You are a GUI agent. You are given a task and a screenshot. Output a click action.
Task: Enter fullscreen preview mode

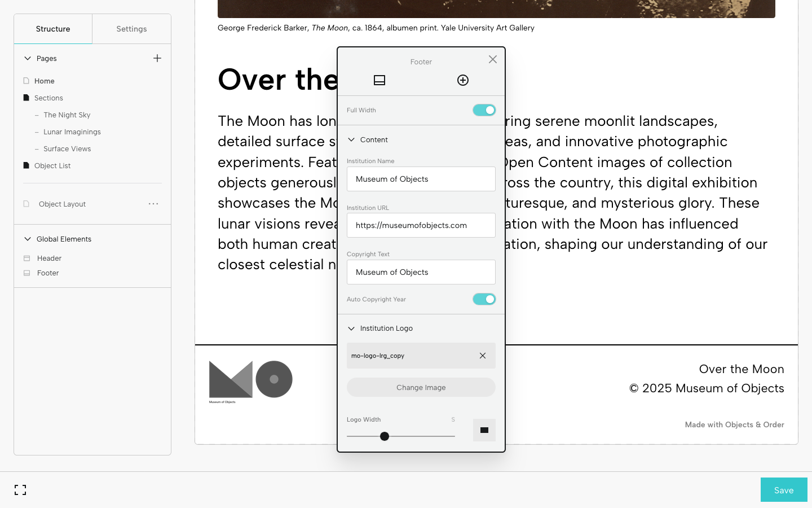click(x=20, y=490)
